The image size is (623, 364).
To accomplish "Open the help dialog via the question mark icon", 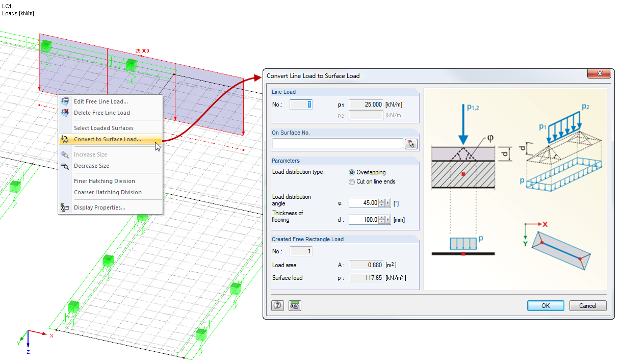I will point(277,305).
